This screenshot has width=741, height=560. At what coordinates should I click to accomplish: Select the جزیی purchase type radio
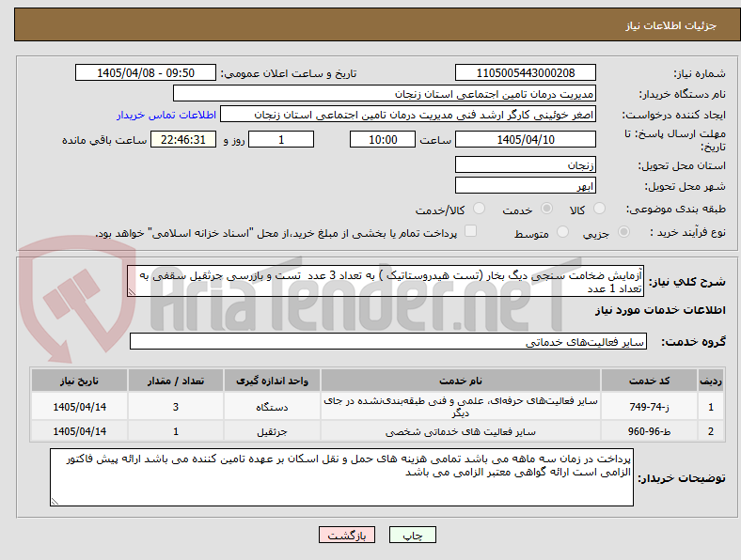coord(623,232)
